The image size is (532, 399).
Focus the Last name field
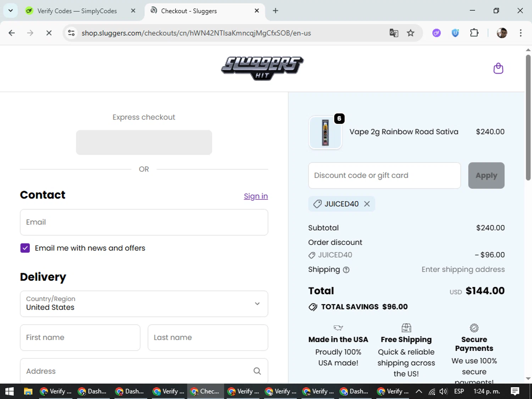click(208, 338)
